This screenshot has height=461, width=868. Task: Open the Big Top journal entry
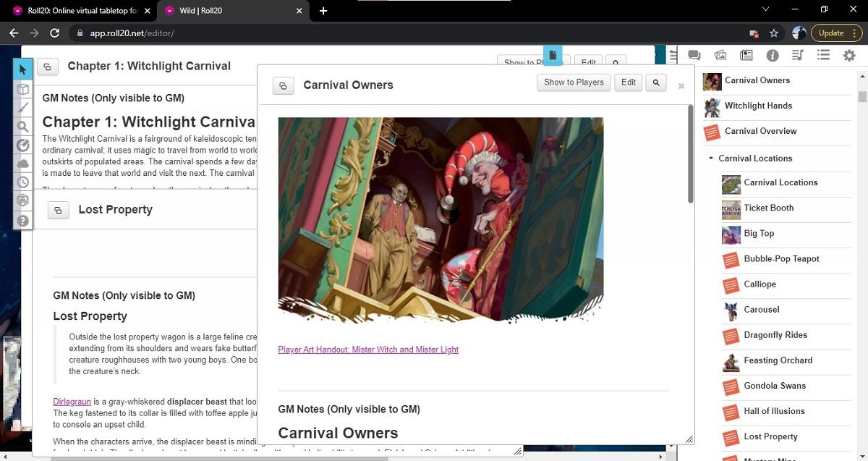(x=758, y=233)
